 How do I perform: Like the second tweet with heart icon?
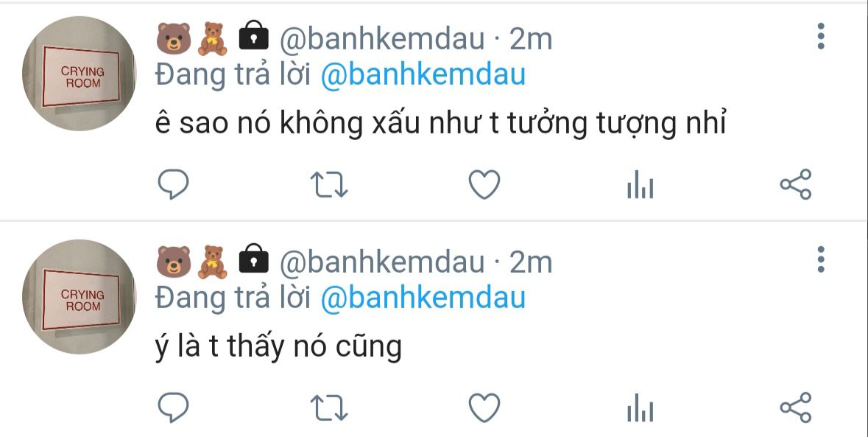(484, 408)
